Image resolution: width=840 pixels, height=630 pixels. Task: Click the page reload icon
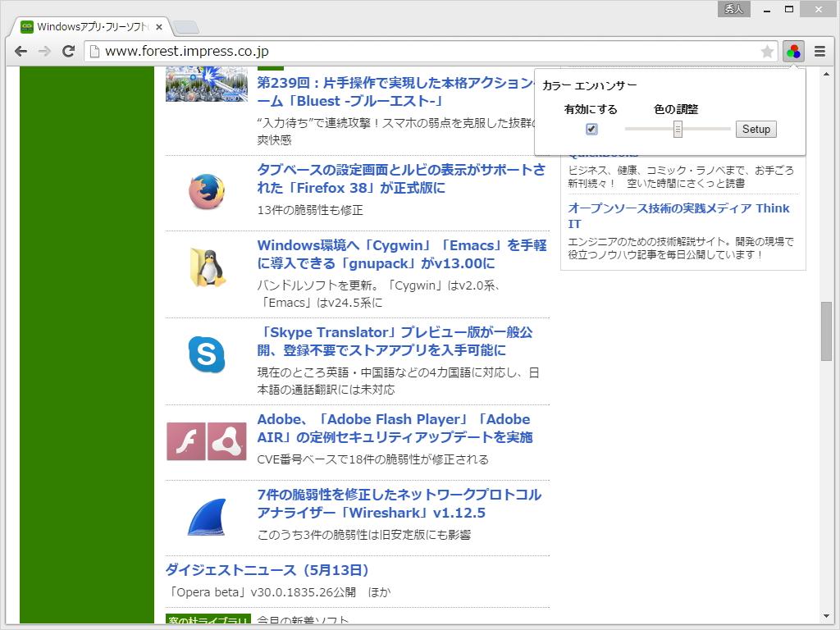pyautogui.click(x=68, y=51)
